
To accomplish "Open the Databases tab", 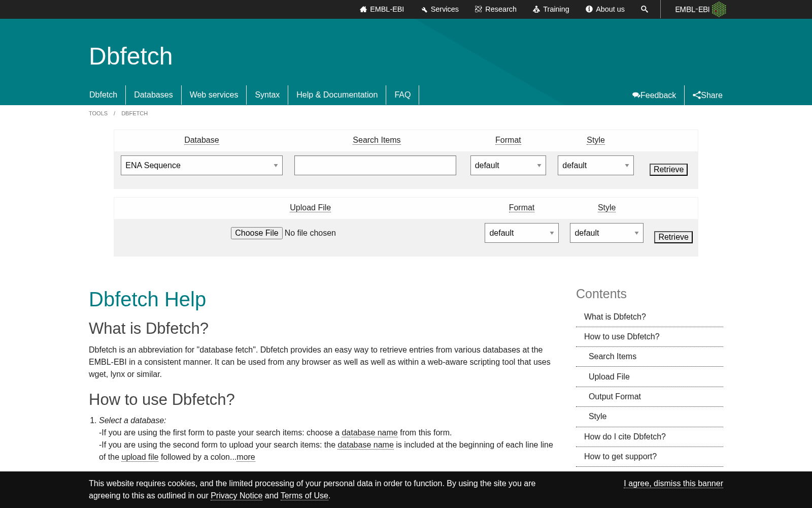I will pyautogui.click(x=153, y=95).
